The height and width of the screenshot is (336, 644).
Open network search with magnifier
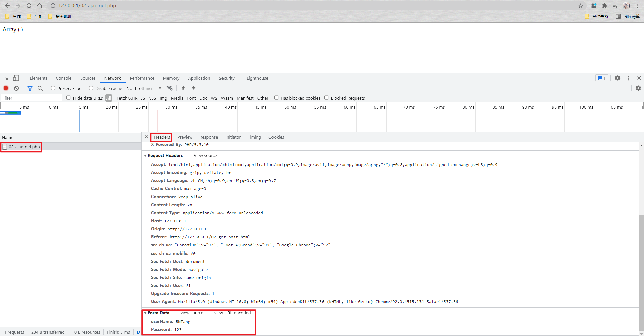click(40, 88)
